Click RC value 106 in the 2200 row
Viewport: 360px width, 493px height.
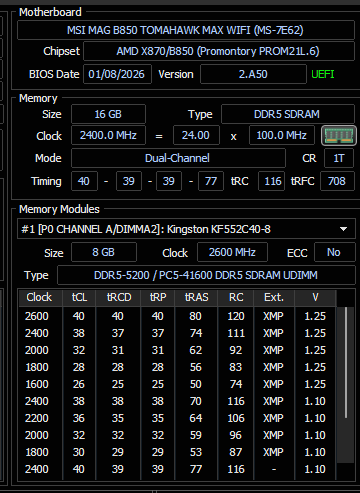[x=236, y=418]
